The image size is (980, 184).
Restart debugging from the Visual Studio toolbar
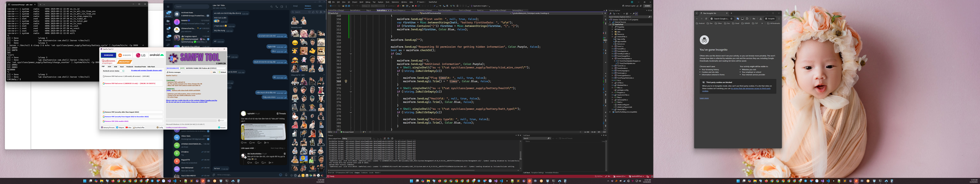pos(419,6)
